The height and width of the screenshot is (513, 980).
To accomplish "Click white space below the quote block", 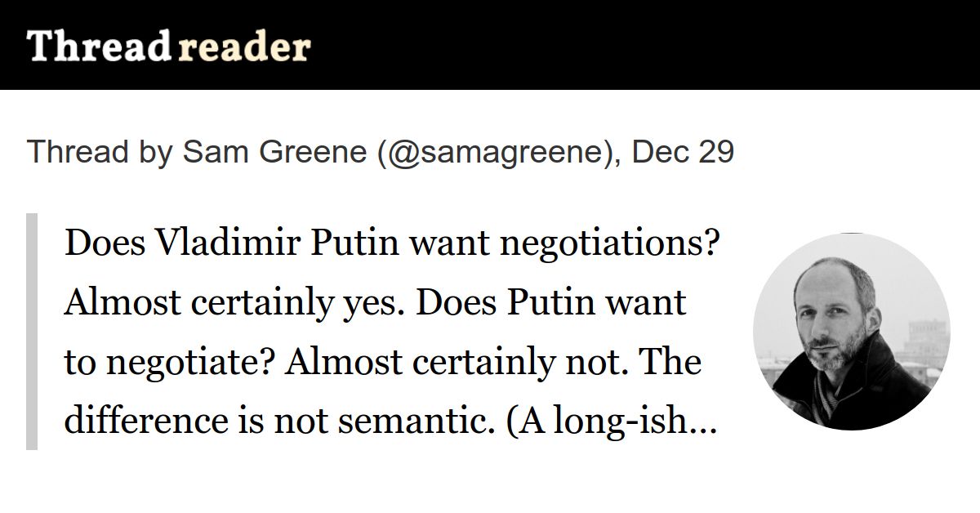I will (x=490, y=484).
